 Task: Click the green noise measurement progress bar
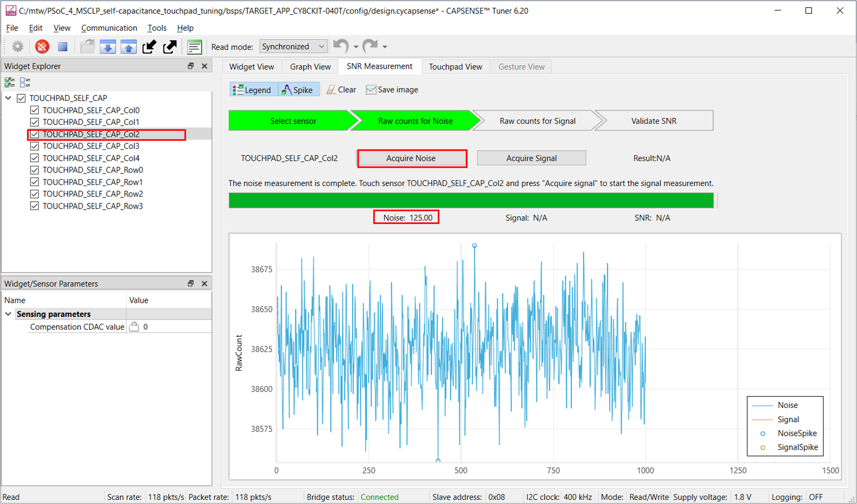click(471, 200)
